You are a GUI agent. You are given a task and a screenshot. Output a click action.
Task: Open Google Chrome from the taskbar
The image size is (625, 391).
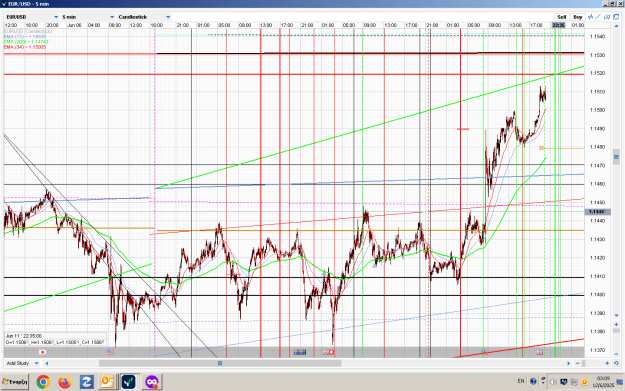tap(43, 382)
